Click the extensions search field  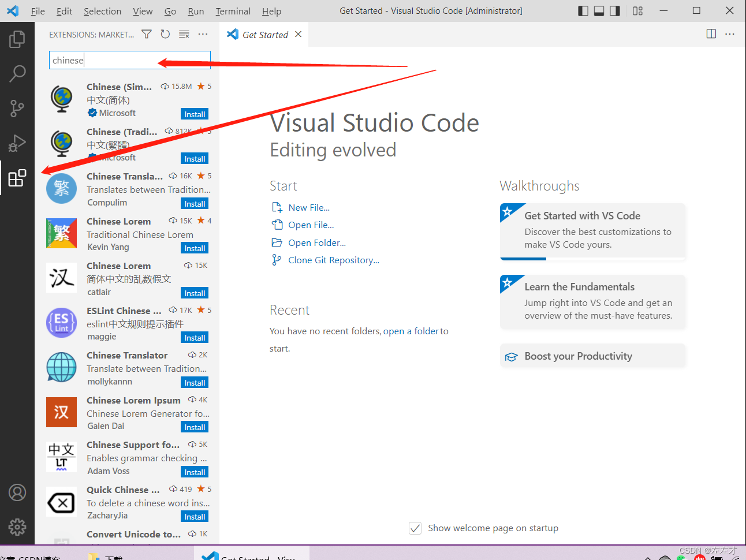click(x=130, y=60)
